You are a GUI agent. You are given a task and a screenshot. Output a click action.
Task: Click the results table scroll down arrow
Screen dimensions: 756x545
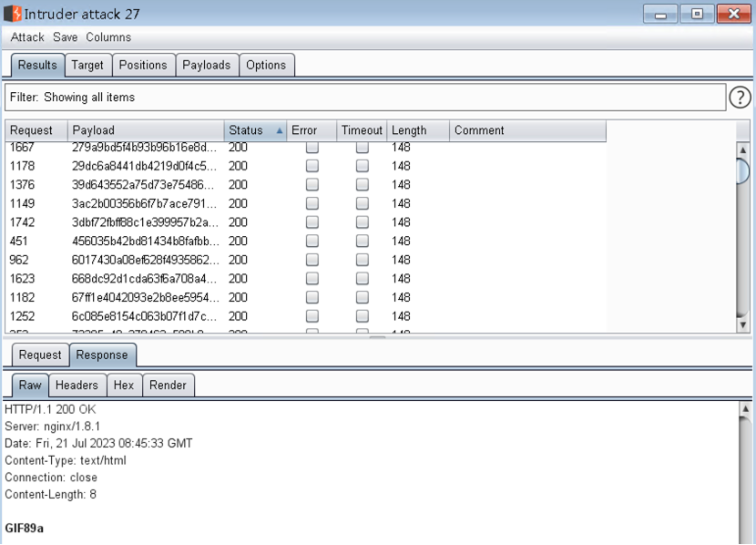coord(742,324)
